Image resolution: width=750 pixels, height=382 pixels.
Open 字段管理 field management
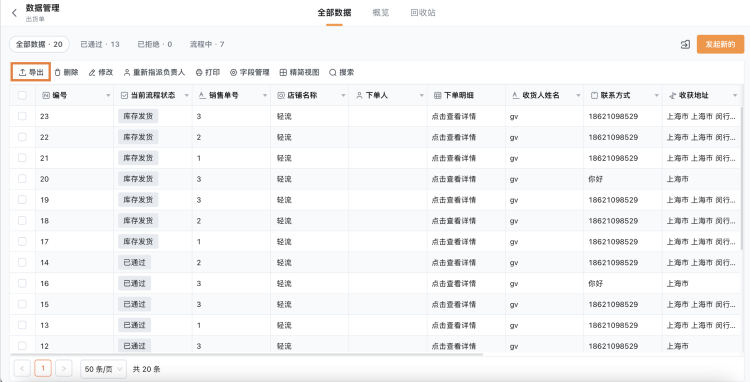[250, 73]
